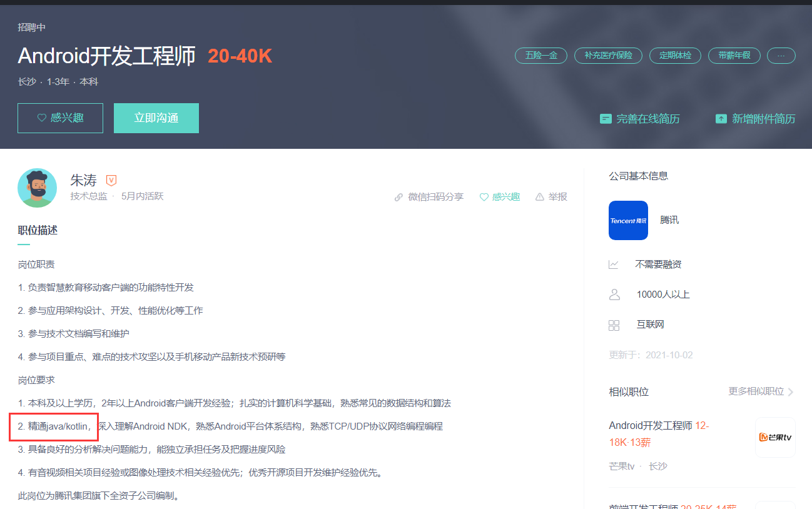Click the company size person icon

tap(614, 295)
